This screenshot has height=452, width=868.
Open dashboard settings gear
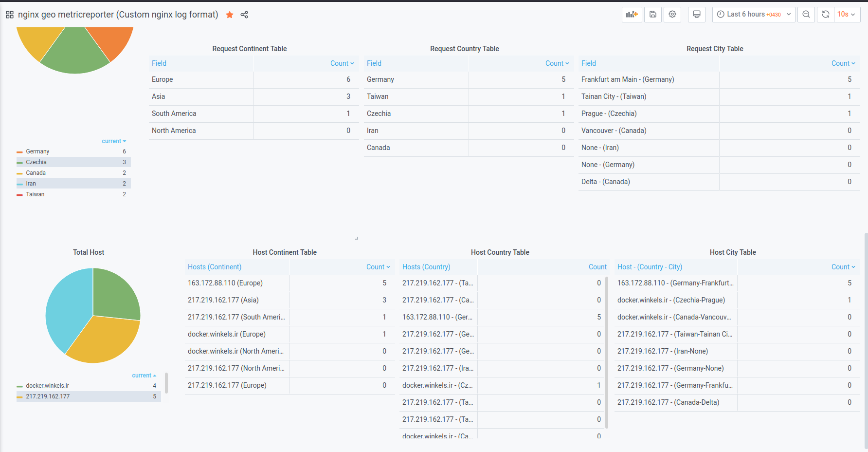[x=672, y=15]
